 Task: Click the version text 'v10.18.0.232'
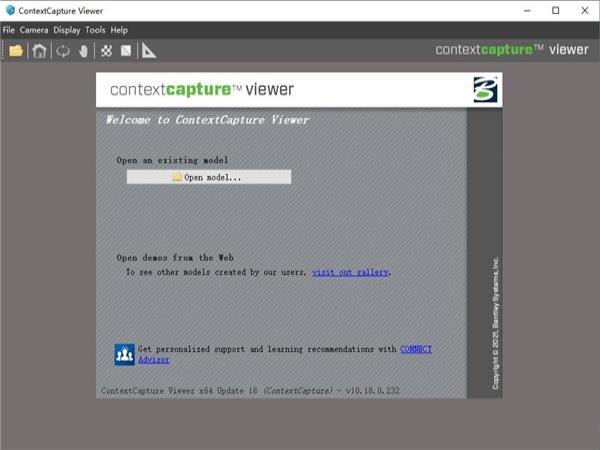[x=372, y=391]
